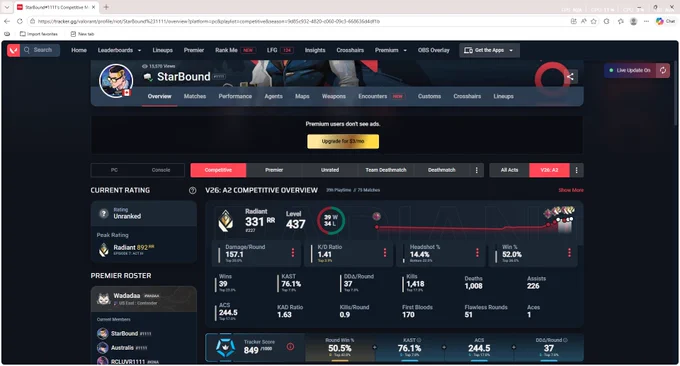Click the Australis member avatar
The height and width of the screenshot is (366, 680).
click(103, 348)
